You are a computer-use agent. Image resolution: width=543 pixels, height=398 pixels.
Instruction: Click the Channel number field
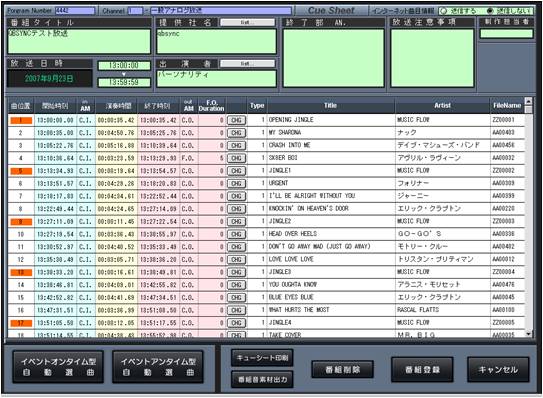pos(135,11)
